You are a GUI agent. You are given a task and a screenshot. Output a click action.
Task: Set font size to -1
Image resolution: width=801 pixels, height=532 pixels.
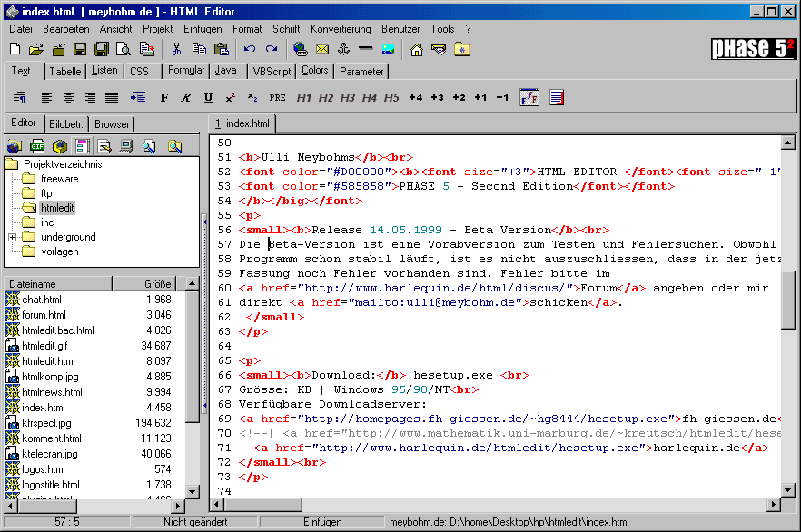pyautogui.click(x=503, y=97)
